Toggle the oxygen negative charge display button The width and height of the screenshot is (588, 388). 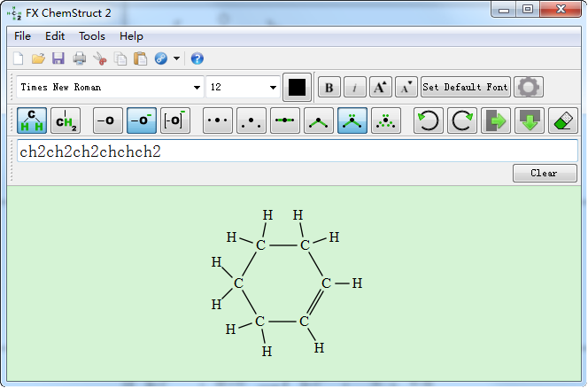pyautogui.click(x=142, y=120)
